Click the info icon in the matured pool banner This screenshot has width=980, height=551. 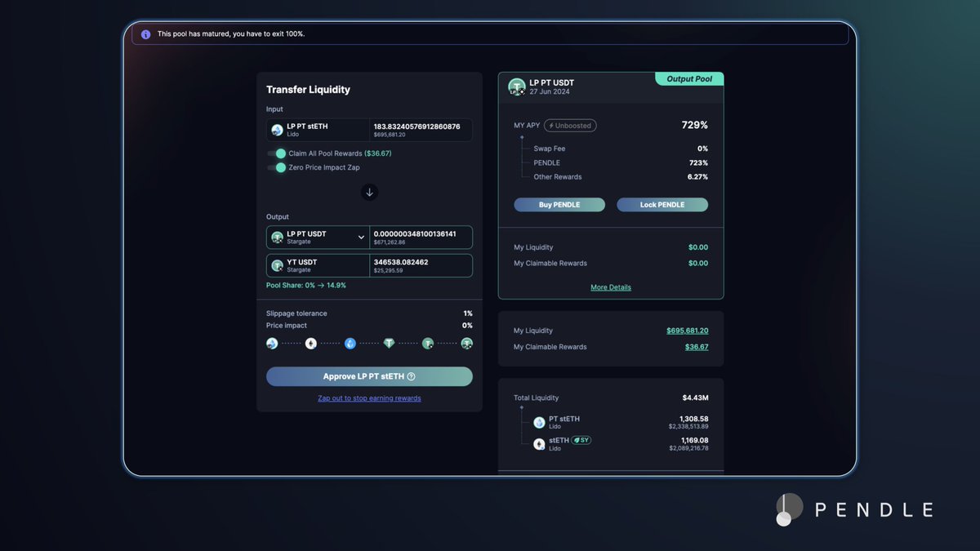(145, 34)
